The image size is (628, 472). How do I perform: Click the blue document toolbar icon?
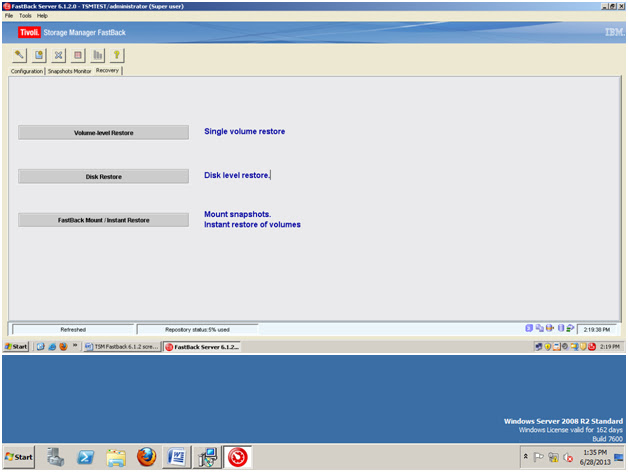coord(39,55)
